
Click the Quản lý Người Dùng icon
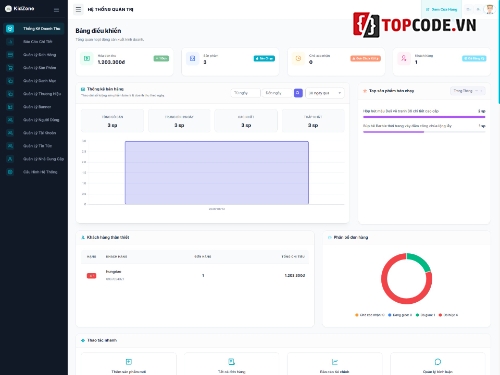[10, 120]
